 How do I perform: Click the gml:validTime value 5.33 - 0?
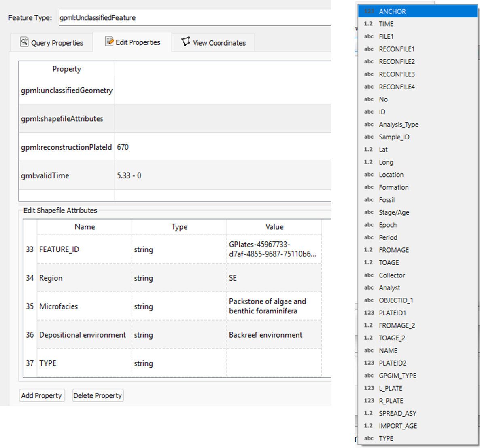129,175
